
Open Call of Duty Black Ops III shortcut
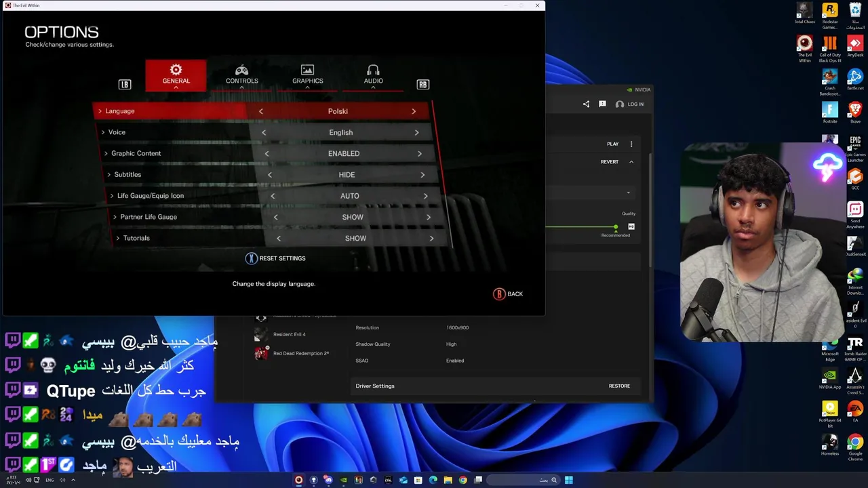pos(830,49)
